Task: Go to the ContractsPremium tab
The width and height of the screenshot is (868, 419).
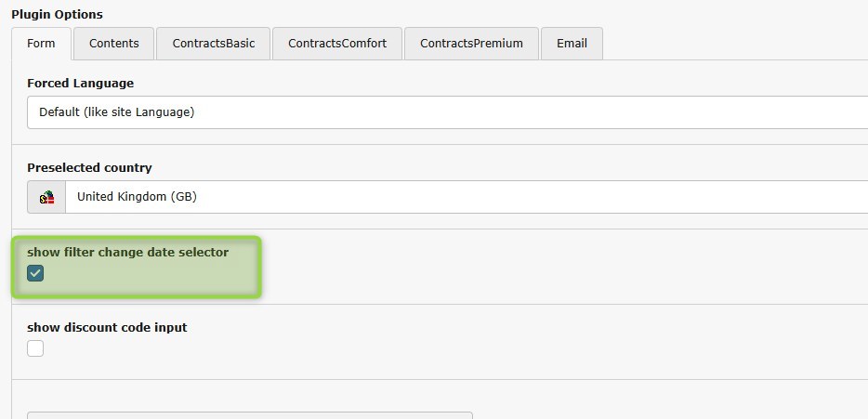Action: point(471,44)
